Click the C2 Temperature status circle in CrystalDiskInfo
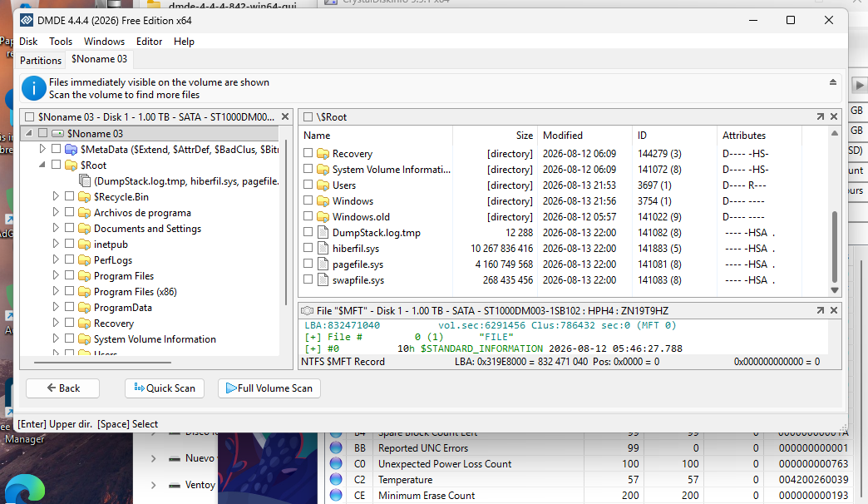The width and height of the screenshot is (868, 504). coord(336,479)
